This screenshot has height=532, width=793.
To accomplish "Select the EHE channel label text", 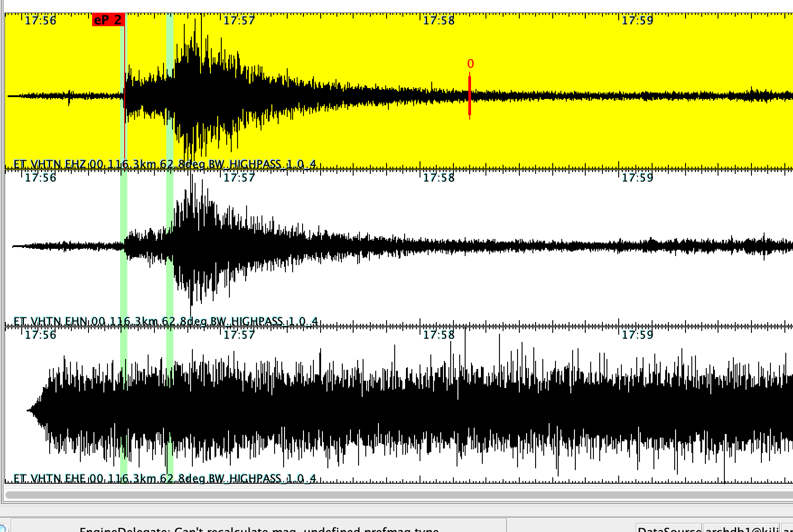I will click(x=165, y=478).
